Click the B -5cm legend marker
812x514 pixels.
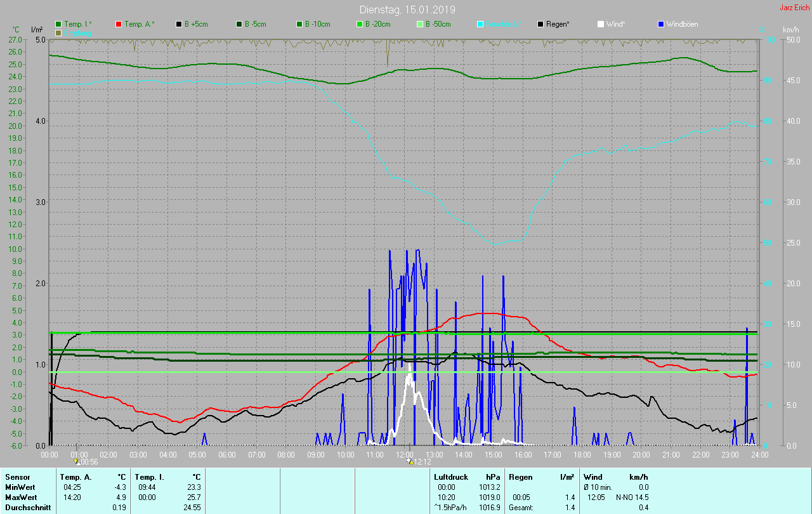click(239, 24)
